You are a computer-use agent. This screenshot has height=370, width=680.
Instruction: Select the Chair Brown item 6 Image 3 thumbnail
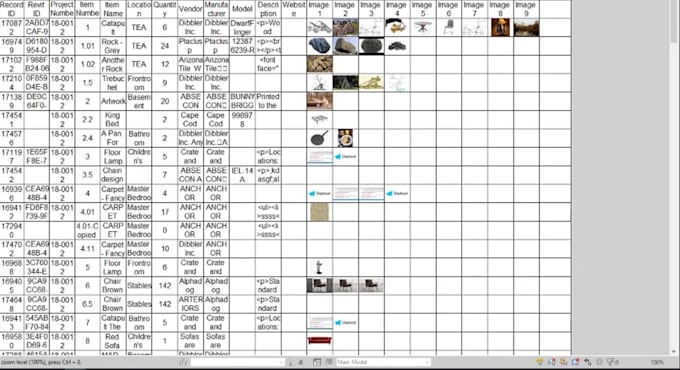click(371, 285)
